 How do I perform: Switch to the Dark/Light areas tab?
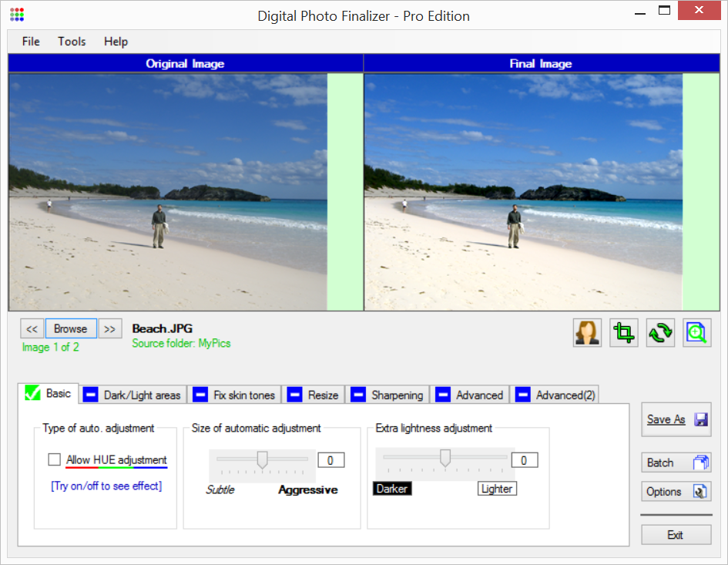point(133,395)
